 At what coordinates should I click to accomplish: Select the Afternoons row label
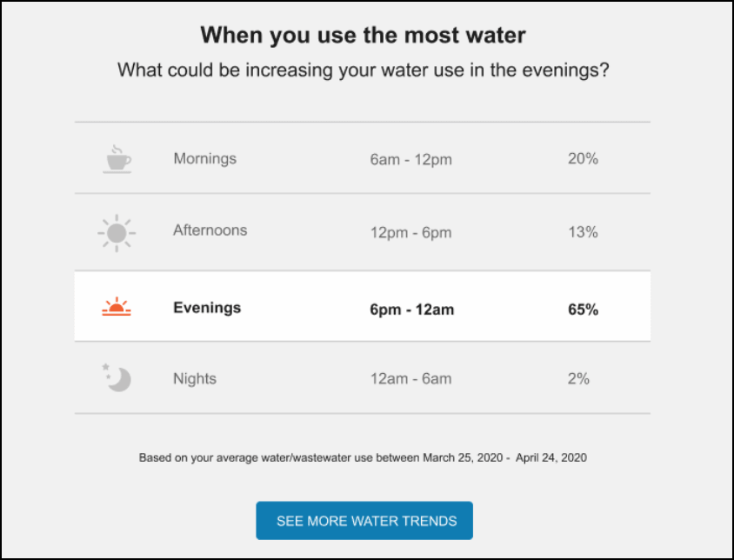[210, 230]
